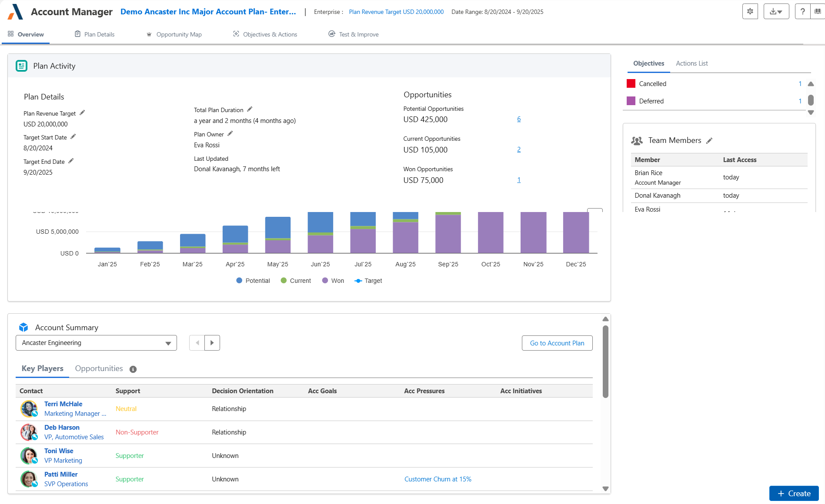The width and height of the screenshot is (825, 504).
Task: Open the download dropdown menu
Action: (x=776, y=12)
